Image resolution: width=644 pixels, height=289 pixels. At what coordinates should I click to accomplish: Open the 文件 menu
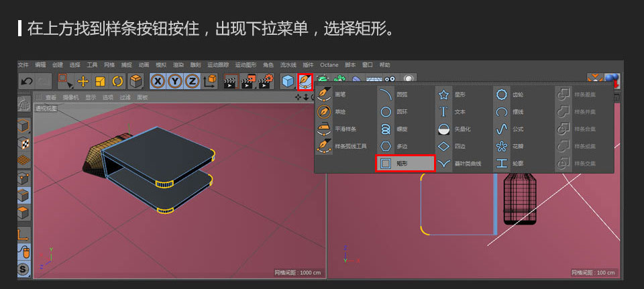(x=23, y=65)
